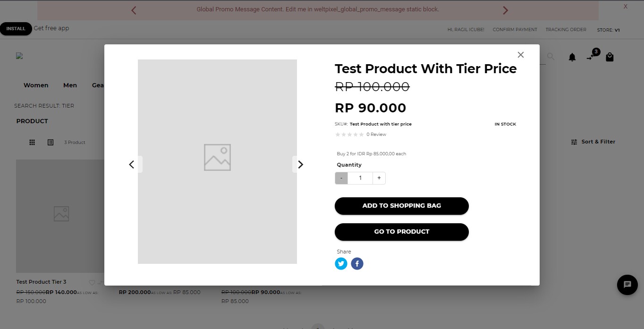Expand the PRODUCT filter section
Screen dimensions: 644x329
pos(32,121)
